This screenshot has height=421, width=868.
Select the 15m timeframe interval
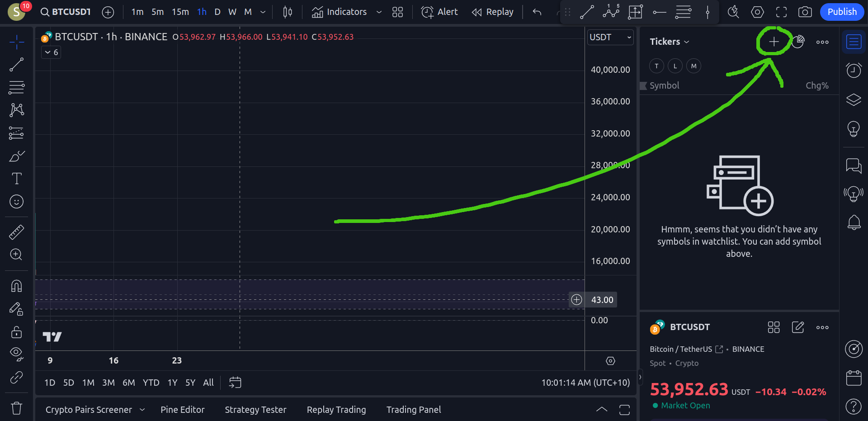pos(180,12)
